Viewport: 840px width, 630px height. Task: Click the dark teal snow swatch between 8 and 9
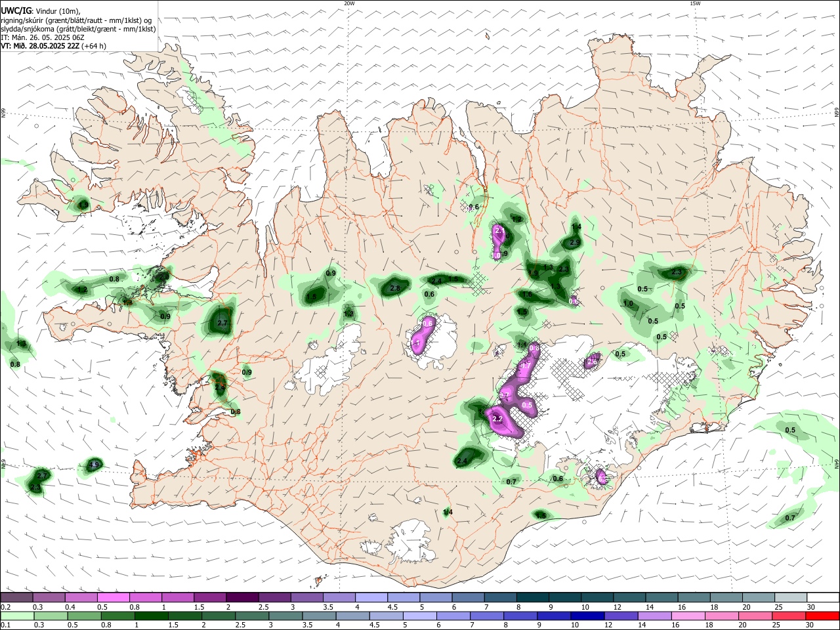point(533,597)
